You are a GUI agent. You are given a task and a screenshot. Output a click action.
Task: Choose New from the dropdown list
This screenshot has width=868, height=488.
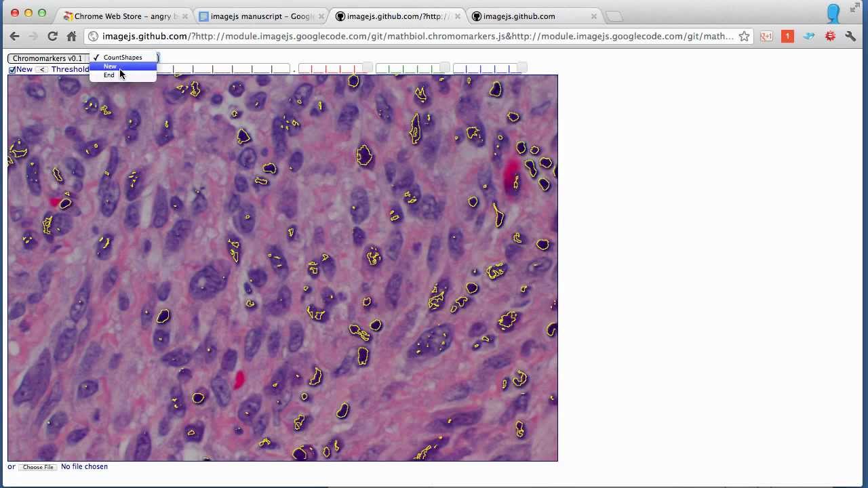(x=123, y=66)
